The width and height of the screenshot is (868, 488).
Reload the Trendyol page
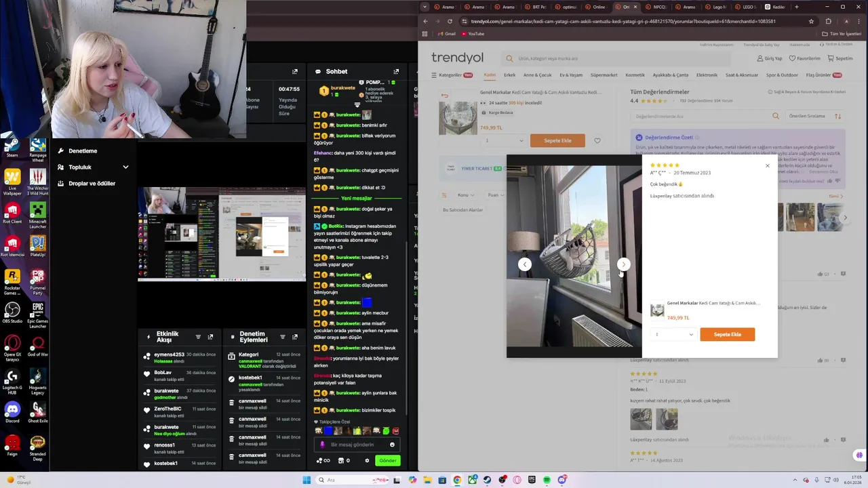tap(450, 21)
